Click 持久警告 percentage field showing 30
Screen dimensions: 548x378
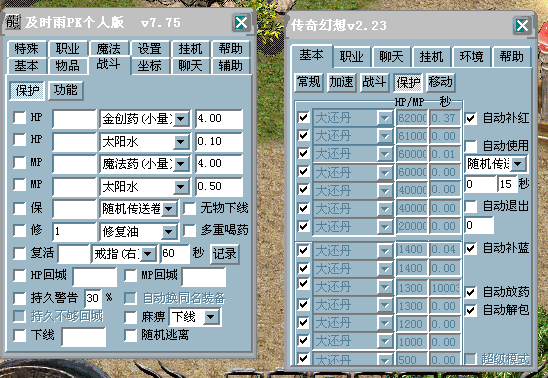tap(93, 298)
